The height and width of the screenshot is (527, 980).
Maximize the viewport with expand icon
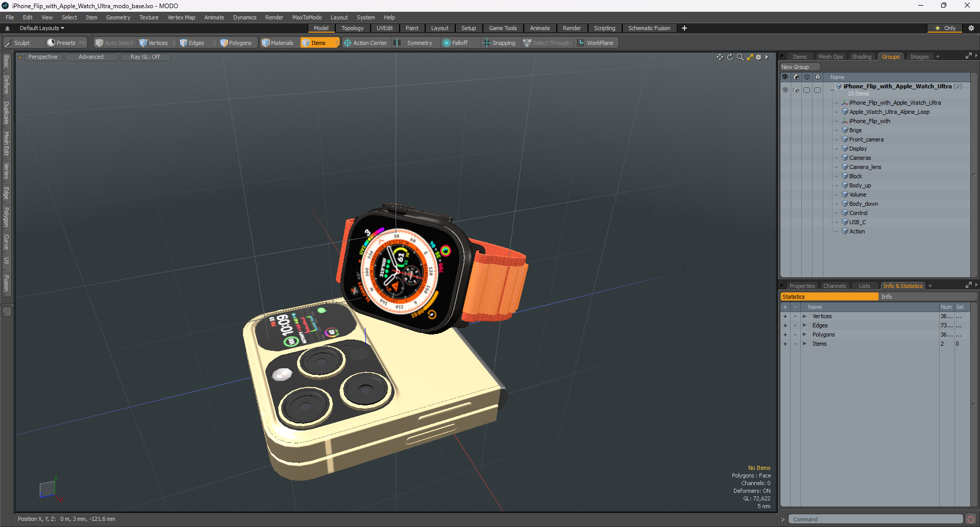click(750, 57)
